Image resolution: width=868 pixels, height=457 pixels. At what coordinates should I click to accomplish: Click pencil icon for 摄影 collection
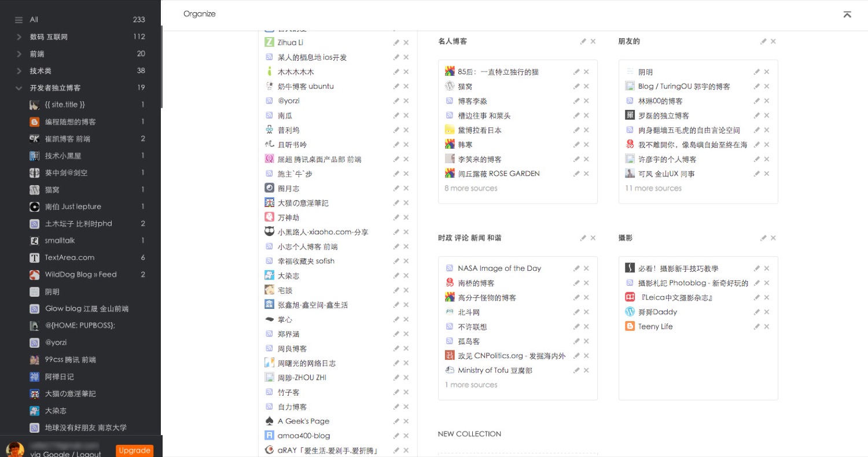coord(763,238)
